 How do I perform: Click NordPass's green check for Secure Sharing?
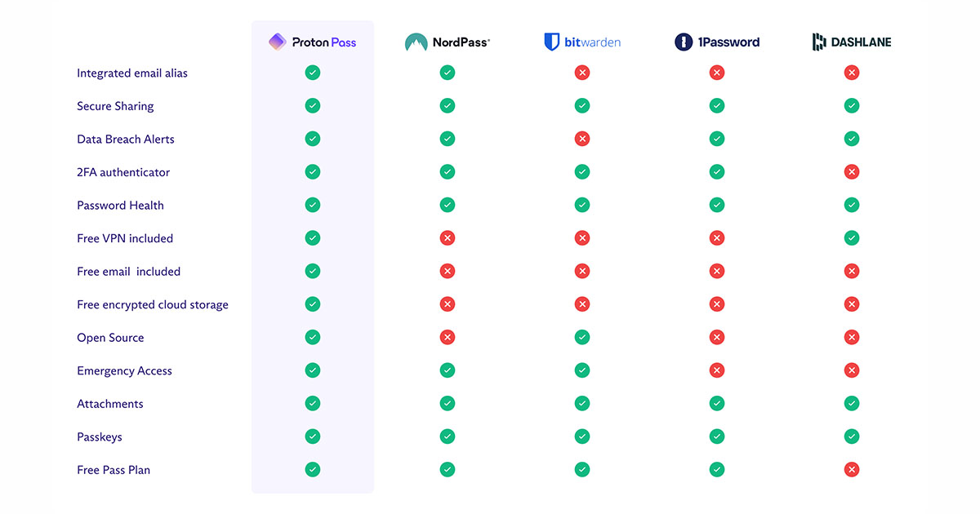[447, 105]
